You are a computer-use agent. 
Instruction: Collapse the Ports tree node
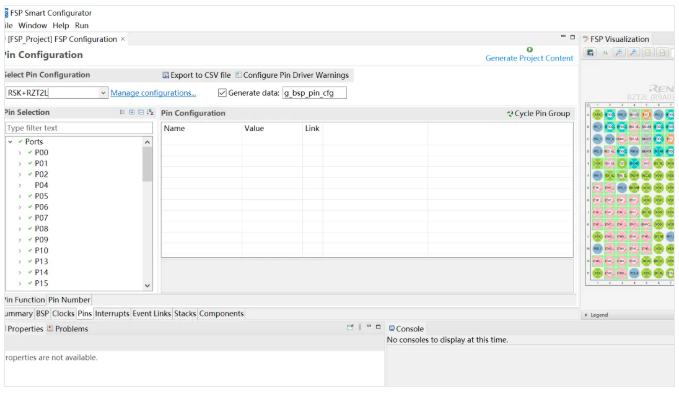[10, 142]
